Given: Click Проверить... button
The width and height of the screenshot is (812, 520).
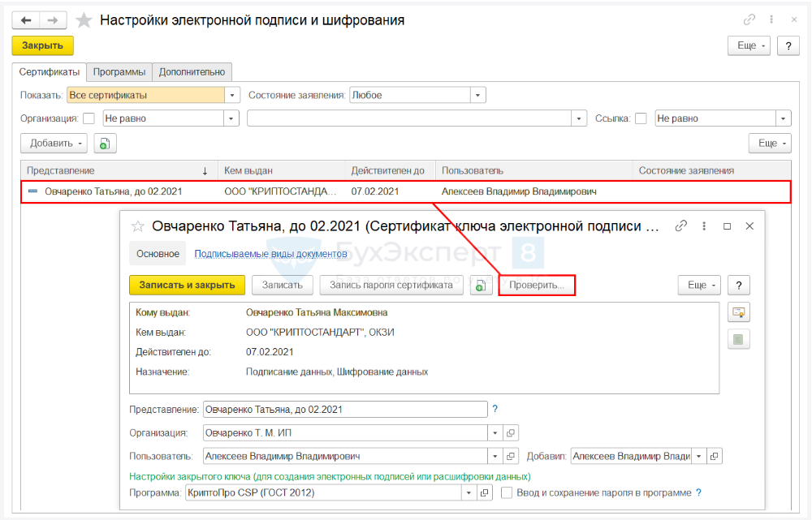Looking at the screenshot, I should coord(537,285).
